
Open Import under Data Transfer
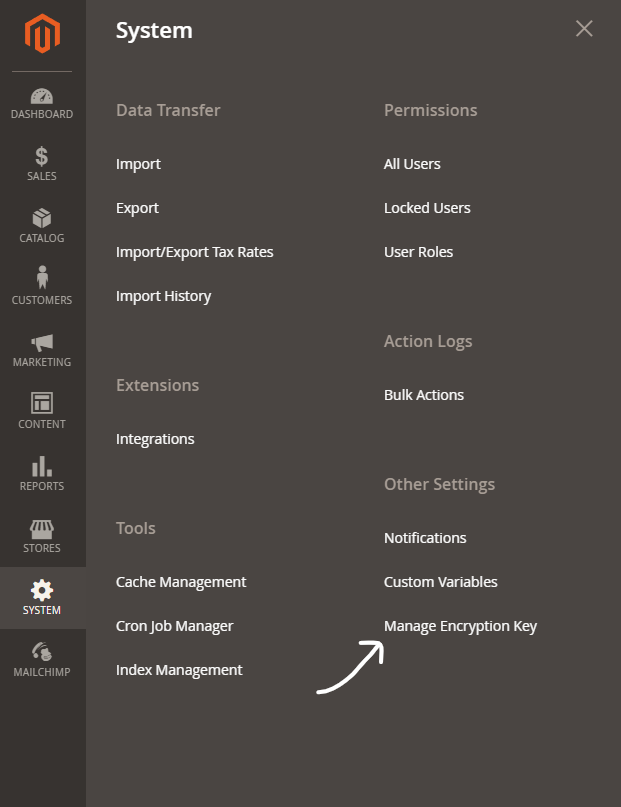click(x=138, y=164)
